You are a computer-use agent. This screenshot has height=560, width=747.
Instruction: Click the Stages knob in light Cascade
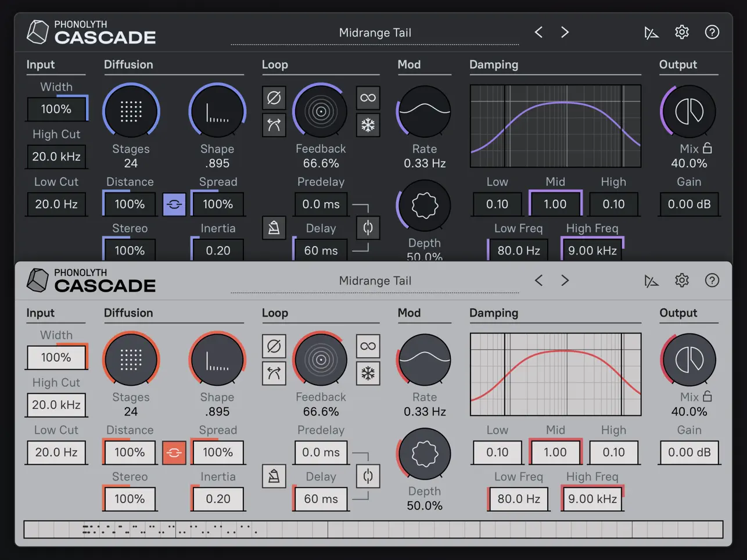131,360
